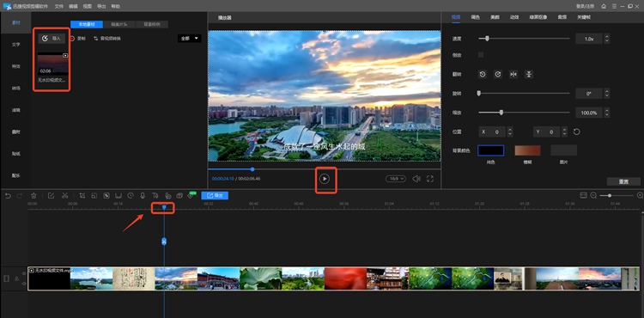The width and height of the screenshot is (644, 318).
Task: Open the 转场 sidebar section
Action: [x=15, y=89]
